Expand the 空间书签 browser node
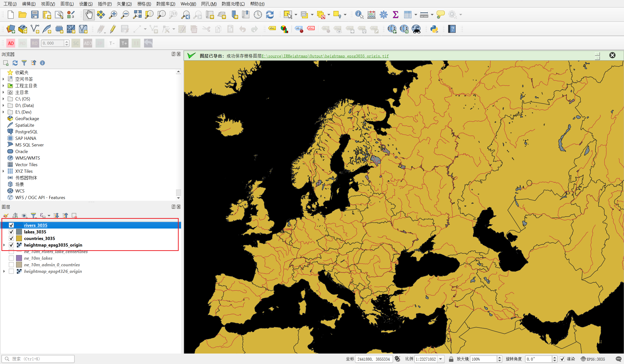 tap(3, 79)
